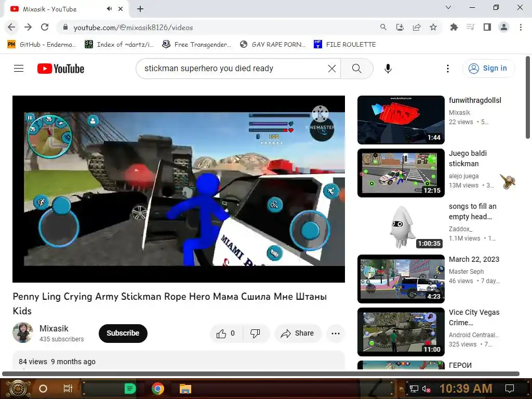Subscribe to Mixasik channel
The image size is (532, 399).
123,334
